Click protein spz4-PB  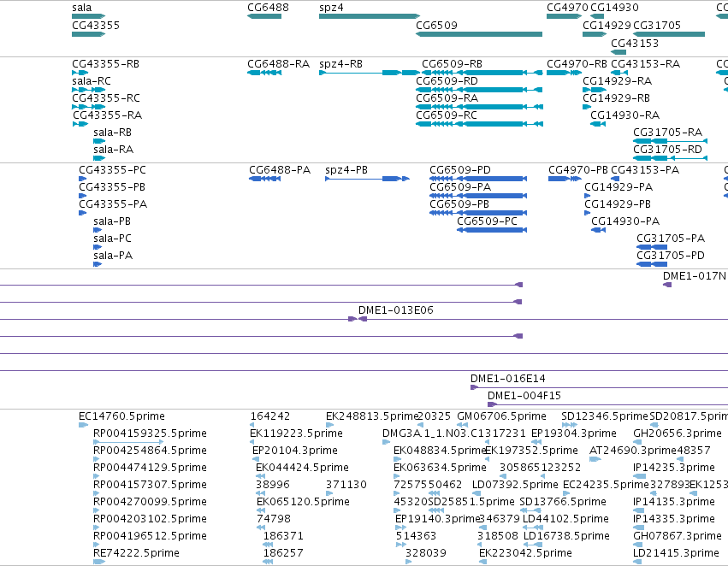click(x=367, y=179)
